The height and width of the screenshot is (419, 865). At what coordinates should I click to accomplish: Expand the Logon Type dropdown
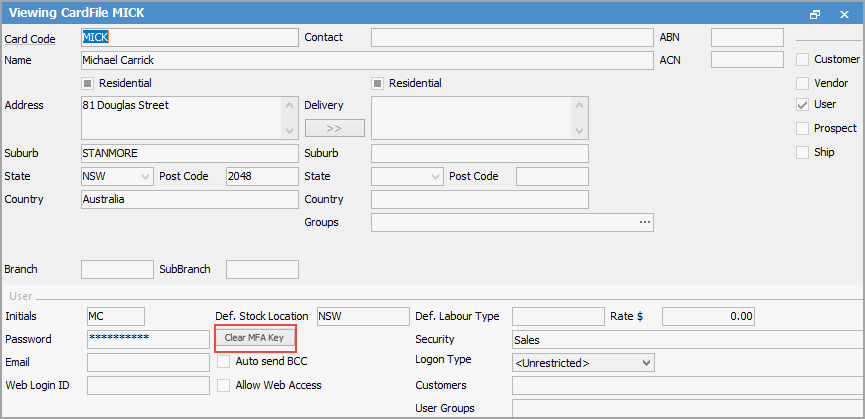coord(646,362)
